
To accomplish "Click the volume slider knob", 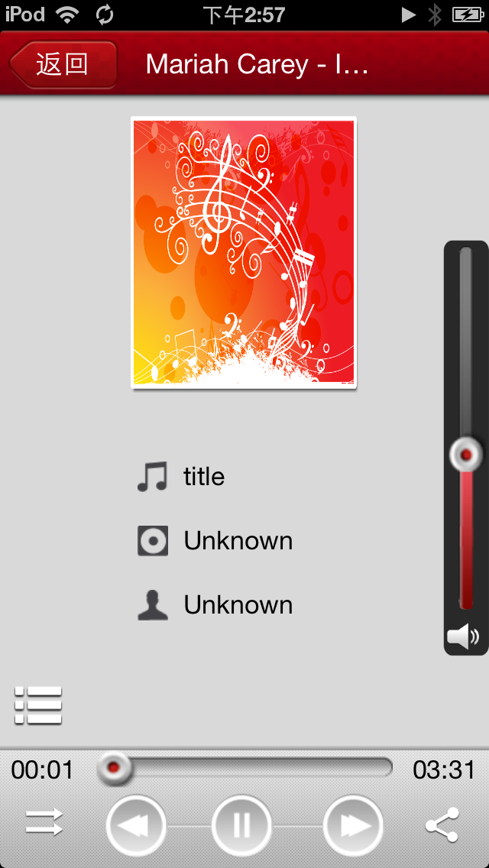I will click(x=466, y=455).
